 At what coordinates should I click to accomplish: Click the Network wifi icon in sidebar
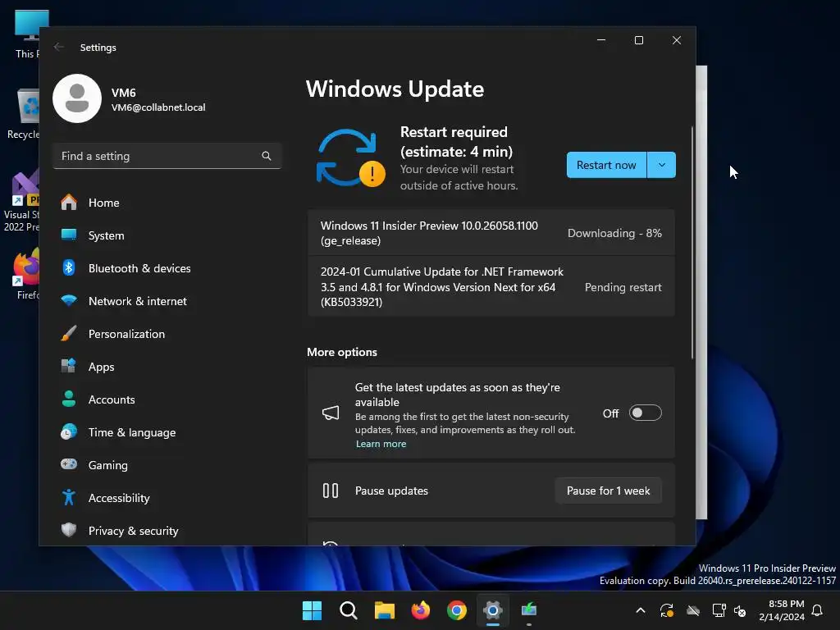click(69, 300)
